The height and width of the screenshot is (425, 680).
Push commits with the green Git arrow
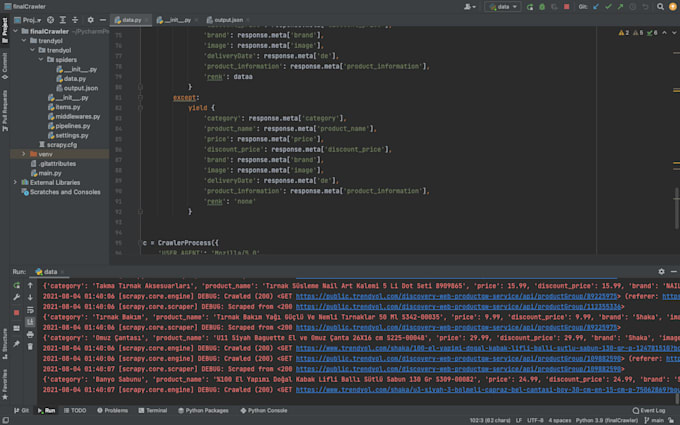point(620,7)
